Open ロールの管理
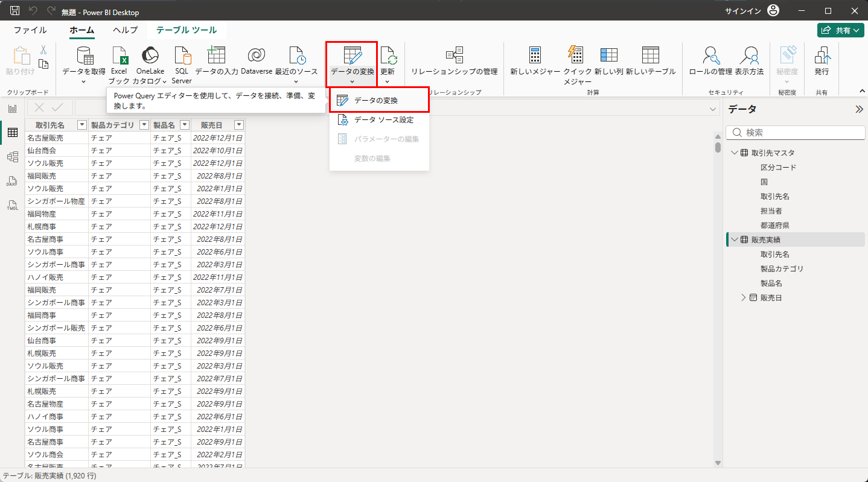The width and height of the screenshot is (868, 482). click(710, 60)
